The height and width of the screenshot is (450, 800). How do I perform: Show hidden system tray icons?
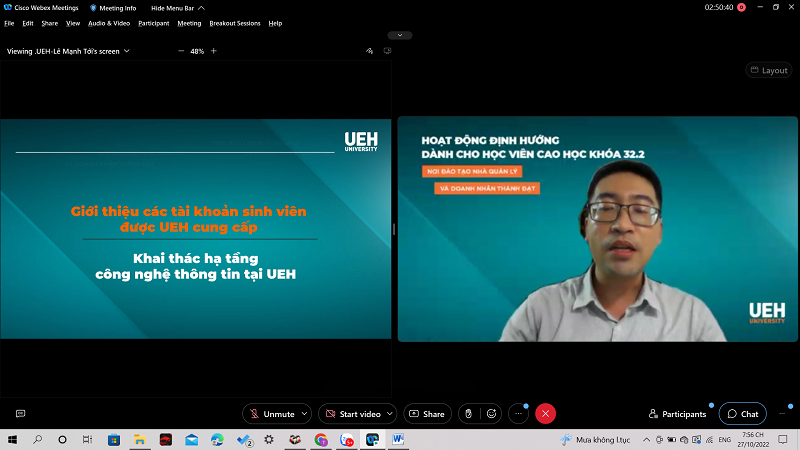[x=646, y=439]
